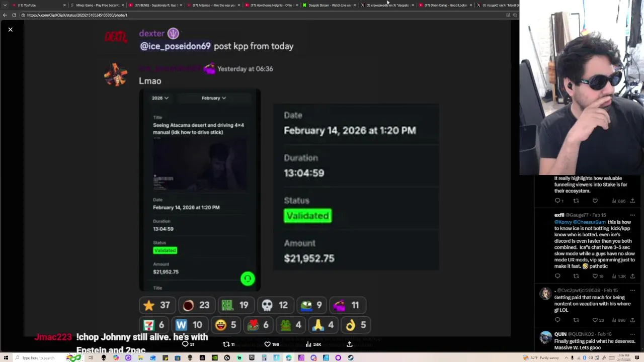Open the weather widget showing Partly sunny
The height and width of the screenshot is (362, 644).
click(541, 358)
